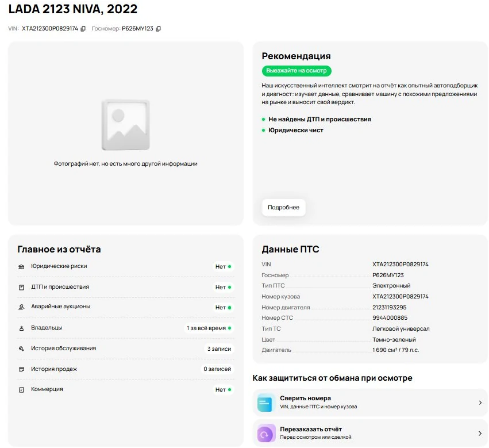Select the Юридические риски Нет status badge
Viewport: 489px width, 448px height.
tap(223, 267)
